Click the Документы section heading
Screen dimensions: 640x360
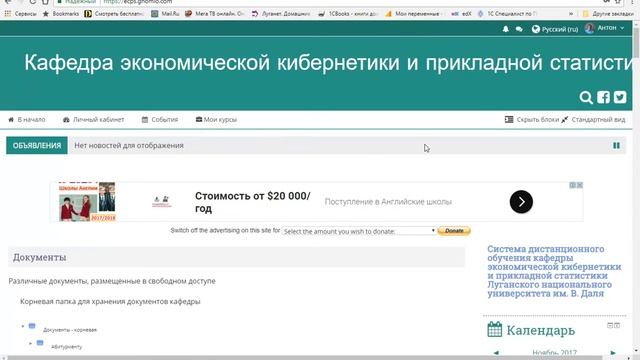39,258
